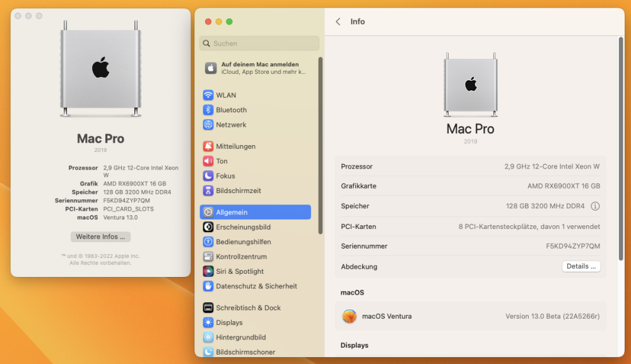Image resolution: width=631 pixels, height=364 pixels.
Task: Click the Details button for Abdeckung
Action: click(581, 266)
